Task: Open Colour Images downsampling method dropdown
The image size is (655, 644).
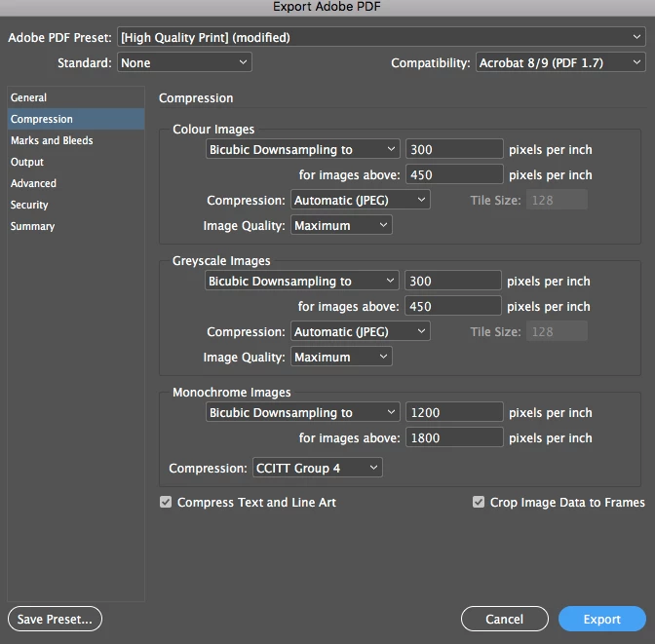Action: [302, 149]
